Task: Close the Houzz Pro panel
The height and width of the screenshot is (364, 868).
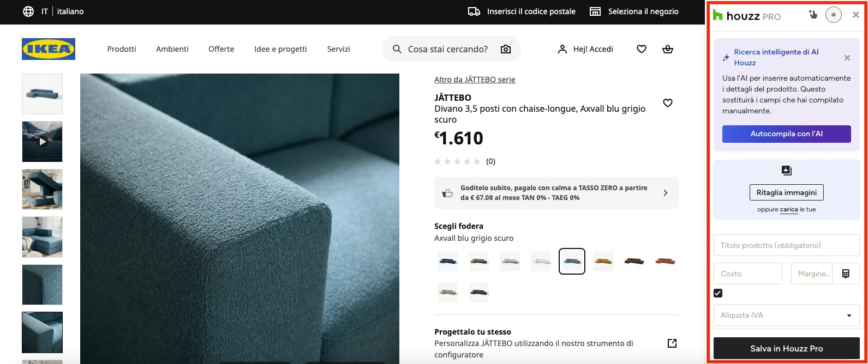Action: (856, 15)
